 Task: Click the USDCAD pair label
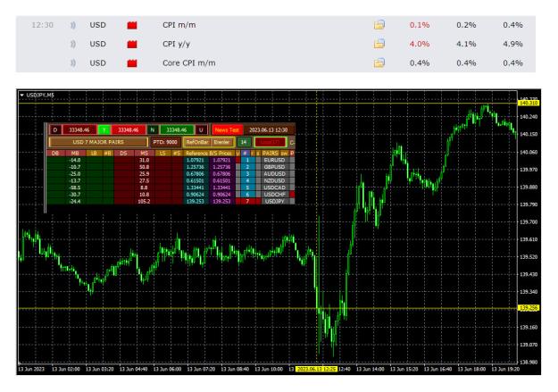[274, 188]
